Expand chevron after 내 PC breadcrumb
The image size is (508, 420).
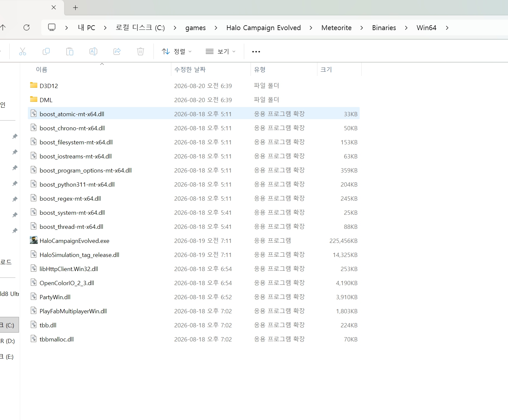coord(105,28)
